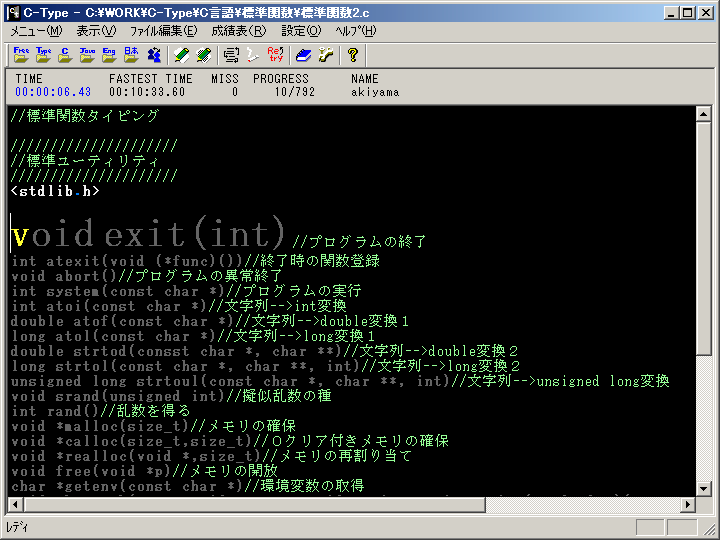Click the //標準関数タイピング comment line
This screenshot has height=540, width=720.
pos(84,116)
